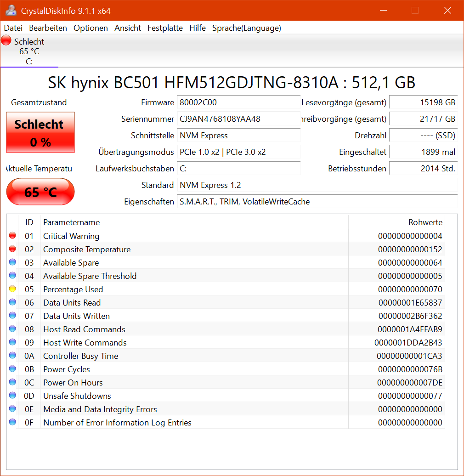Open the Hilfe menu
Screen dimensions: 464x476
pyautogui.click(x=198, y=28)
